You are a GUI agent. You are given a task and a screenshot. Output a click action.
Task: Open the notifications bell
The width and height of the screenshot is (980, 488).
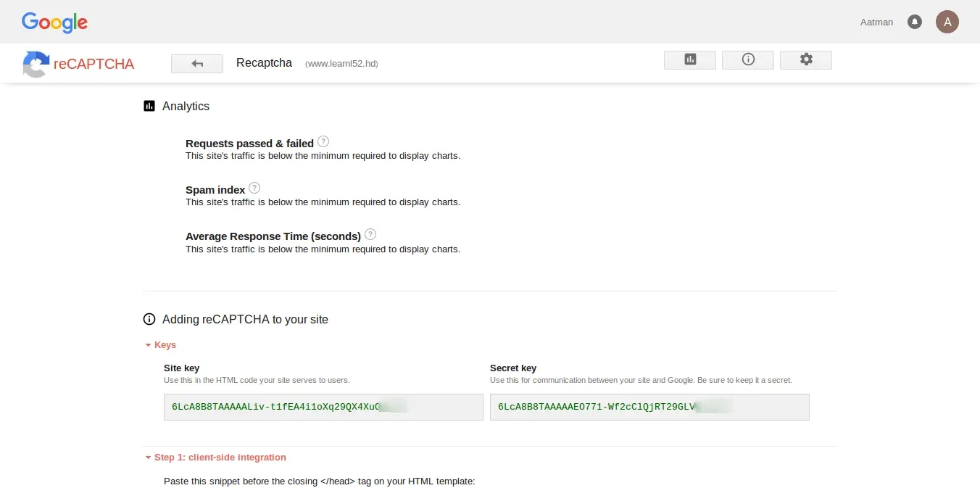[x=915, y=22]
